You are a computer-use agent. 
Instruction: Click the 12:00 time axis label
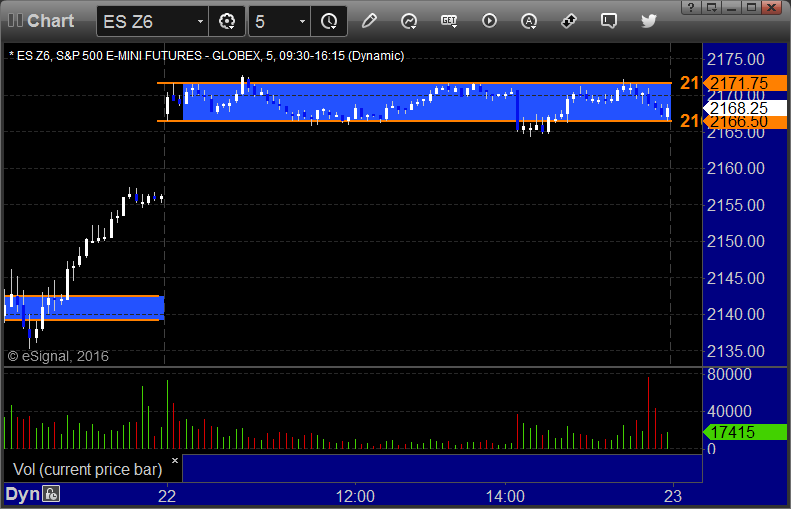coord(355,496)
